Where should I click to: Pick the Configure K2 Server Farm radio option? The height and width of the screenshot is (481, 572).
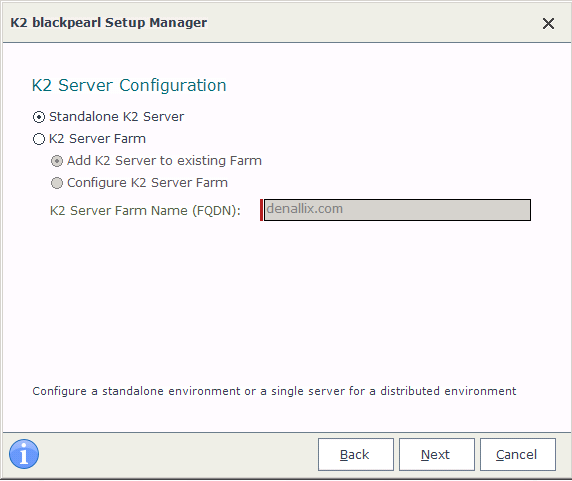tap(57, 183)
